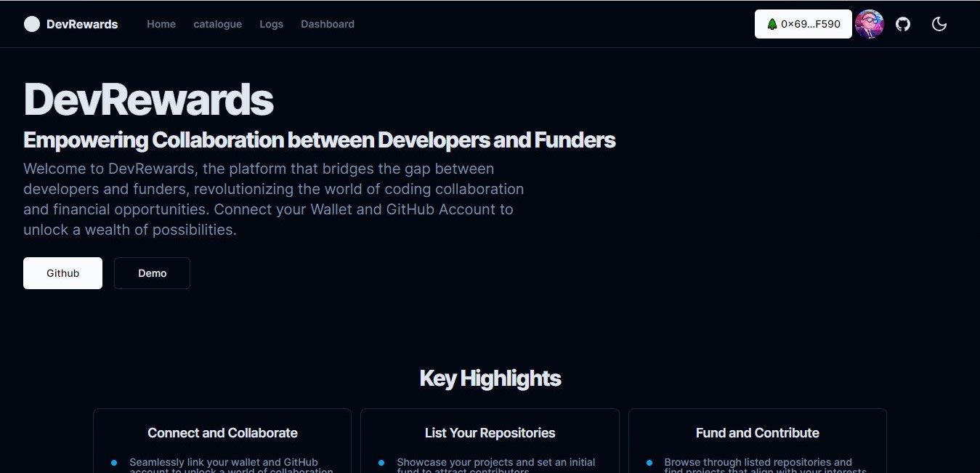Click the 'Welcome to DevRewards' intro paragraph
980x473 pixels.
[274, 199]
